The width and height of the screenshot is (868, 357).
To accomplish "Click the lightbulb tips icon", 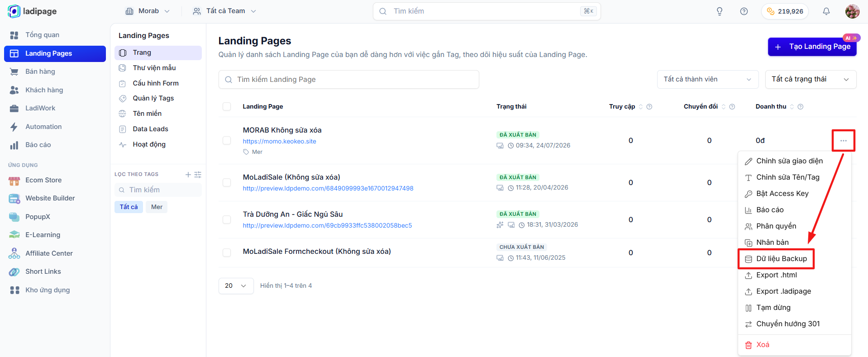I will coord(720,11).
